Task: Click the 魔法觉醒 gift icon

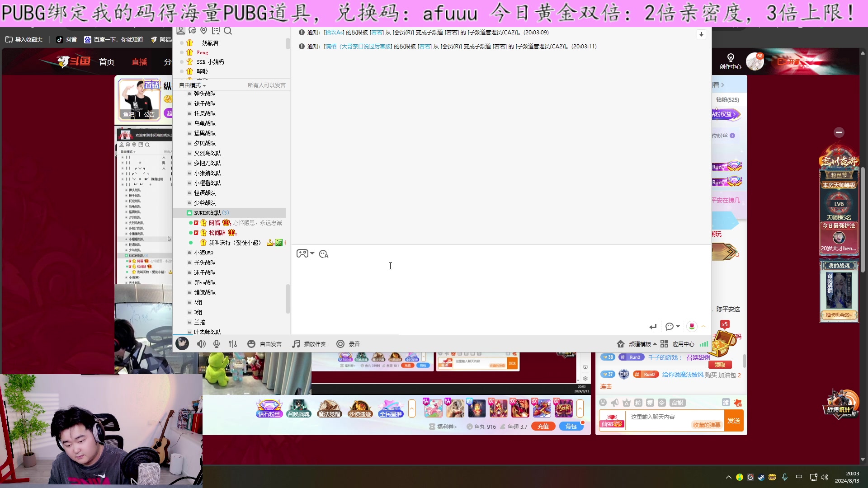Action: pos(330,408)
